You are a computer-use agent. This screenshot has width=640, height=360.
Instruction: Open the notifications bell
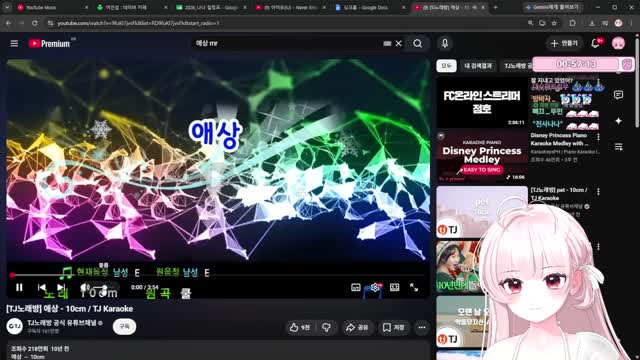coord(596,43)
